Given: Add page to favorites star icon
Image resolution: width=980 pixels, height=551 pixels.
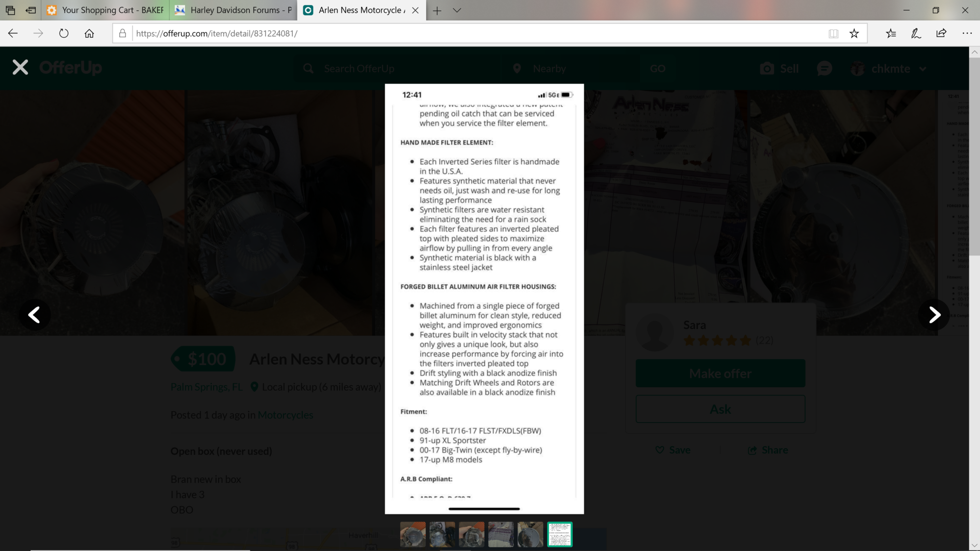Looking at the screenshot, I should pos(854,33).
